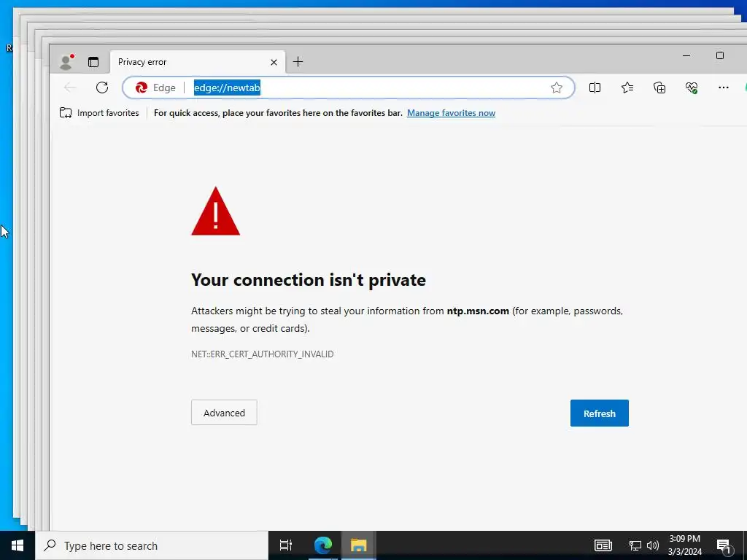Go back with the back arrow
Viewport: 747px width, 560px height.
coord(70,87)
